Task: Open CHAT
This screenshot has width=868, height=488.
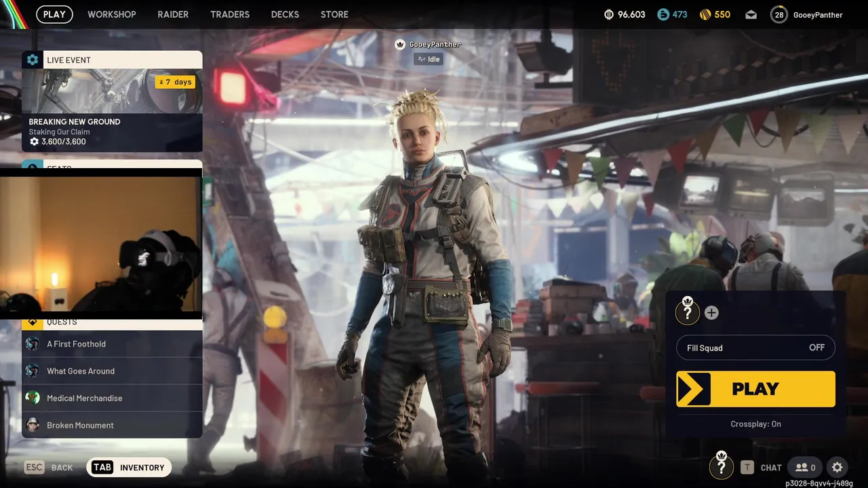Action: coord(771,468)
